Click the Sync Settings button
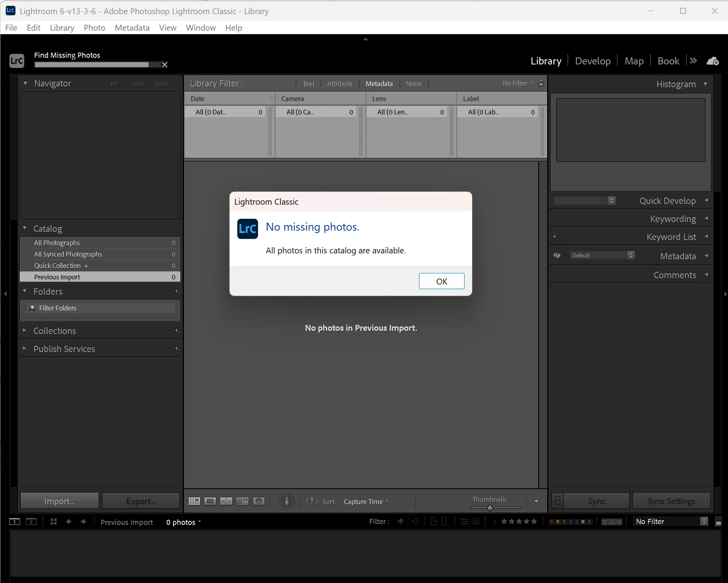This screenshot has height=583, width=728. click(671, 501)
